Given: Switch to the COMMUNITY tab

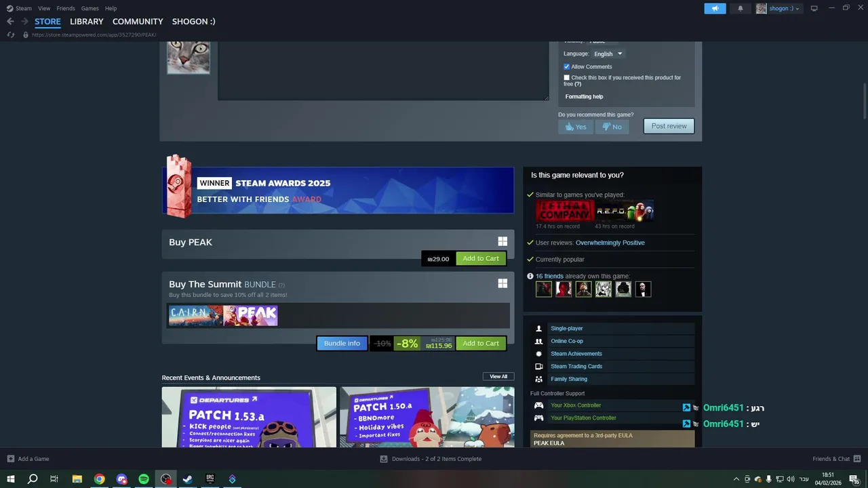Looking at the screenshot, I should (138, 22).
